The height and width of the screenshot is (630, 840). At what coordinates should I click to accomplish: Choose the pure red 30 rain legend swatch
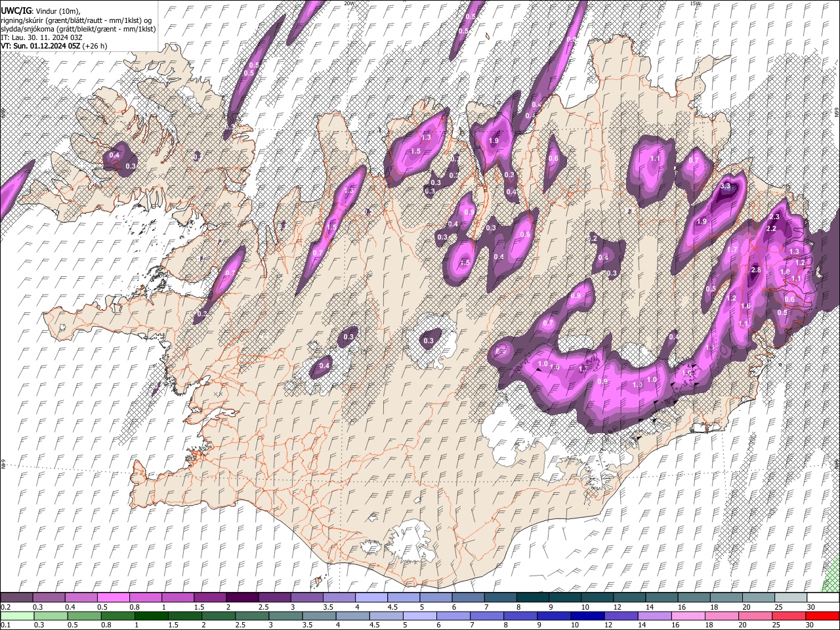(822, 616)
